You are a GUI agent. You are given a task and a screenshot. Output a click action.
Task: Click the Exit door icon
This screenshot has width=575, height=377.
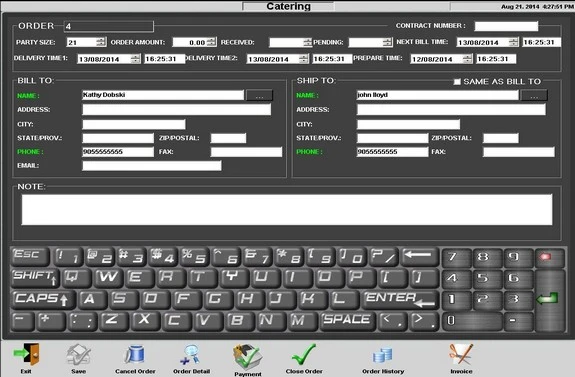26,354
